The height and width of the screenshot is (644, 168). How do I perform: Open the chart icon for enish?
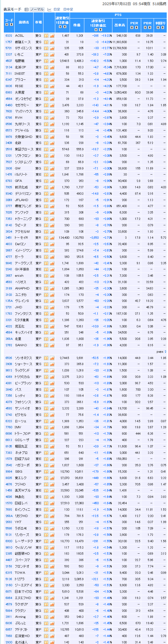tap(52, 276)
